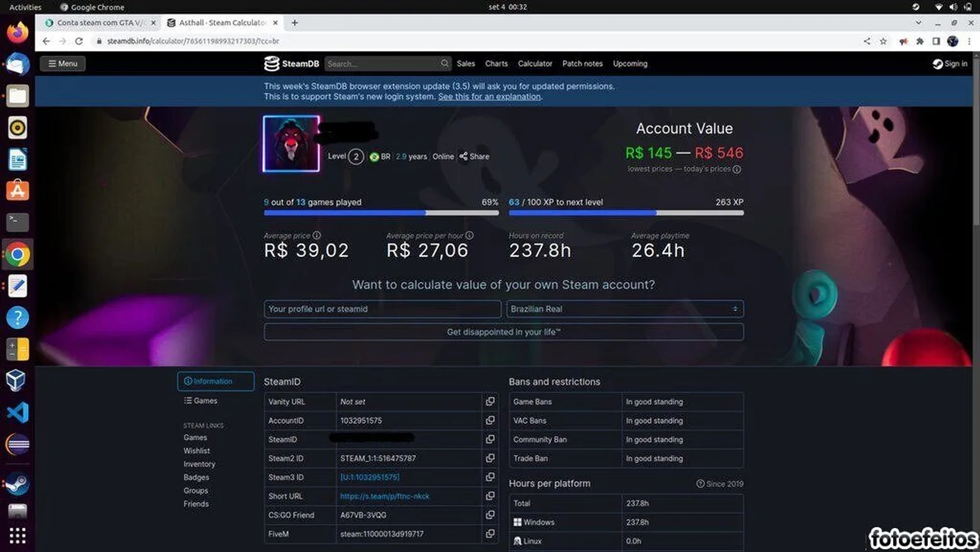980x552 pixels.
Task: Click the level 2 badge
Action: click(356, 157)
